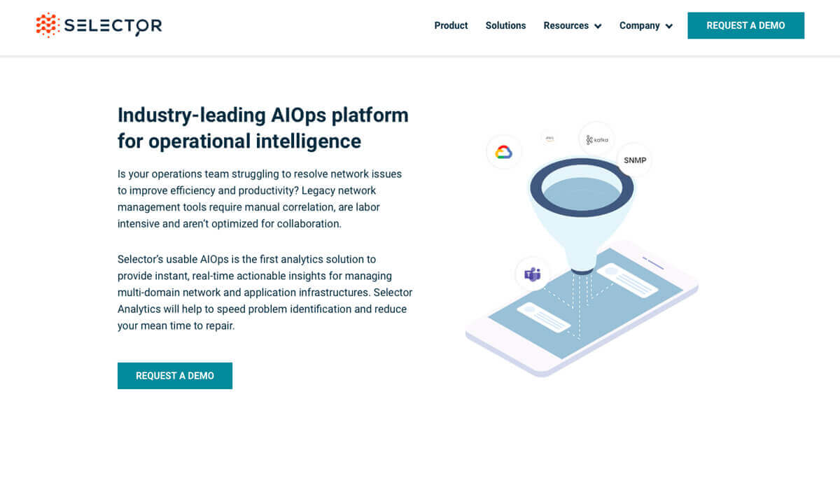
Task: Click Request a Demo below the paragraph
Action: (x=175, y=375)
